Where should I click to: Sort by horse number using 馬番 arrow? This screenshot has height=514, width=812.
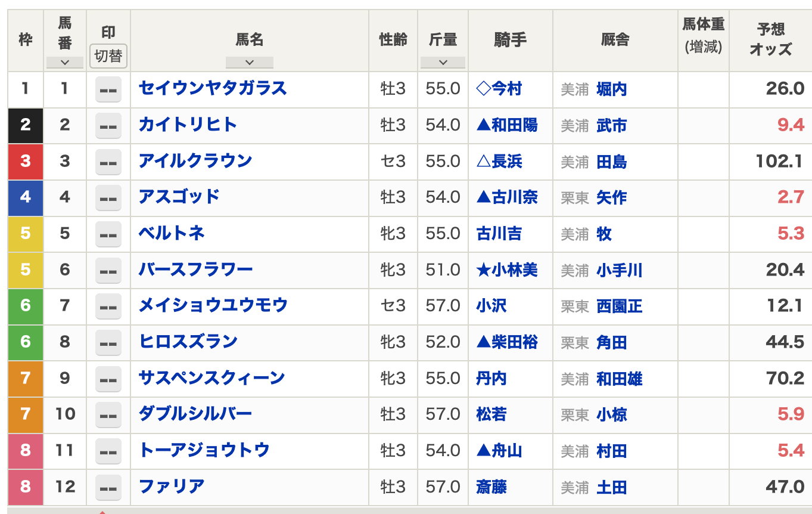(64, 62)
